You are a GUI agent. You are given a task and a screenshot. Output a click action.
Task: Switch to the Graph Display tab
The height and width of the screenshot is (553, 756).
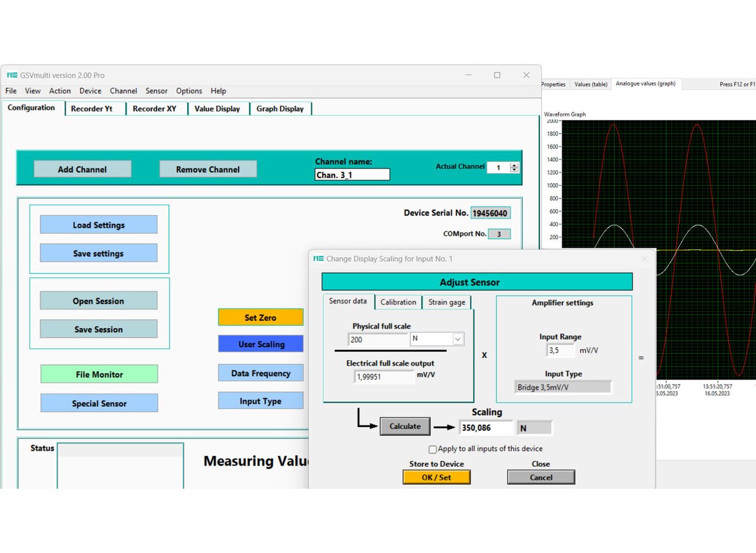(x=280, y=109)
